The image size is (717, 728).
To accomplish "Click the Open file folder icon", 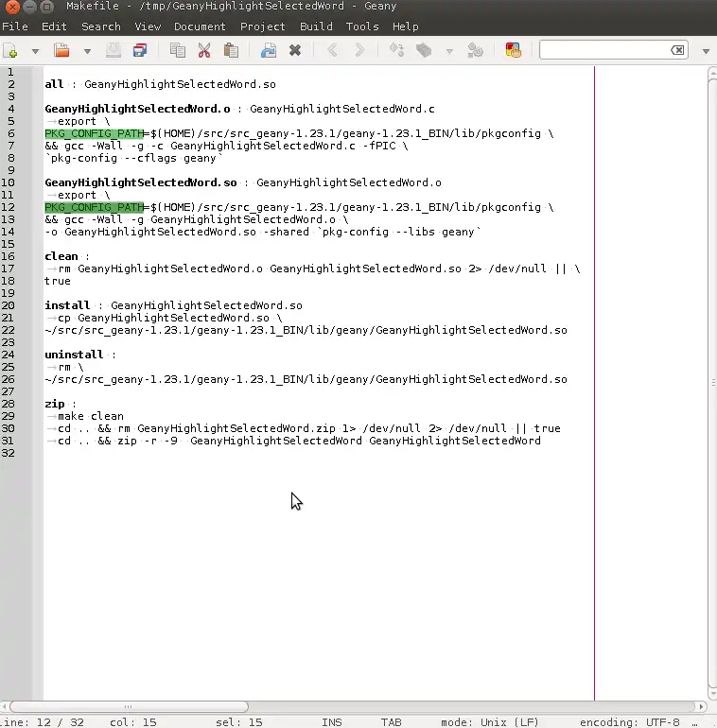I will [x=61, y=50].
